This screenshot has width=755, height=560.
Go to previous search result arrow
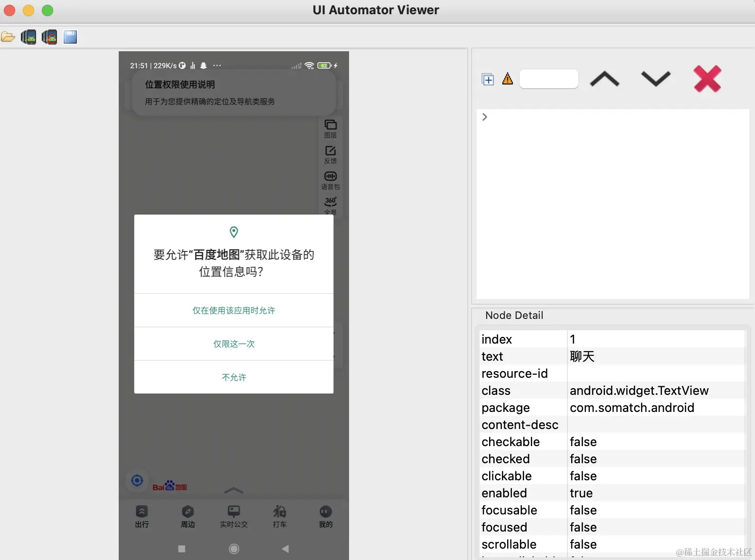coord(604,79)
